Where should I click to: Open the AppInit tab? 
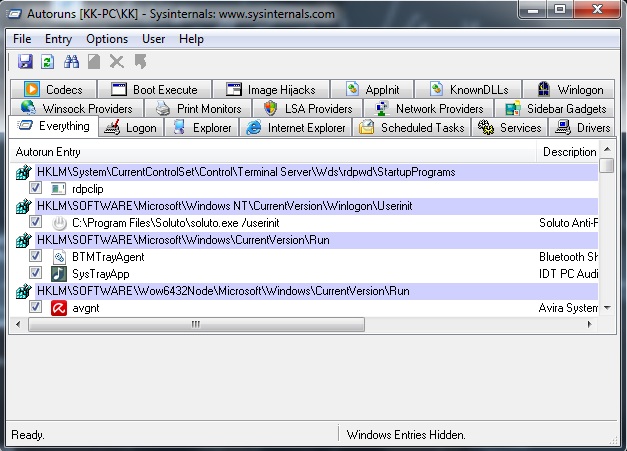(373, 89)
